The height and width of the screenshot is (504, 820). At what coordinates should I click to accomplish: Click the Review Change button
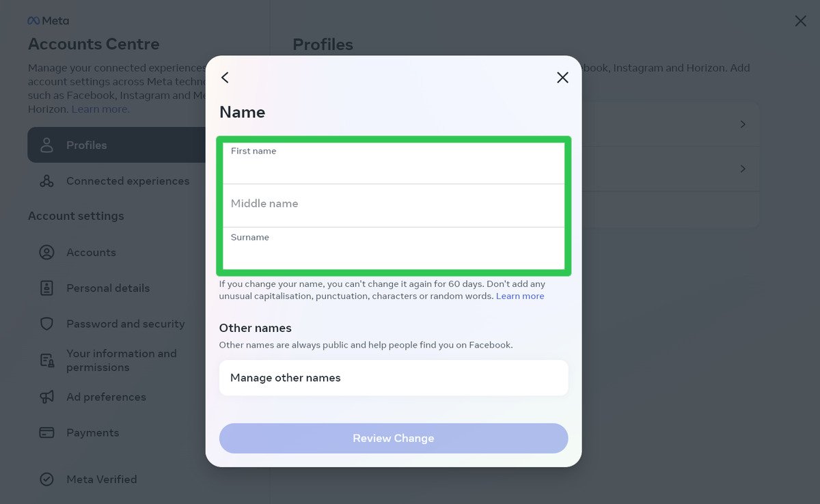click(394, 438)
